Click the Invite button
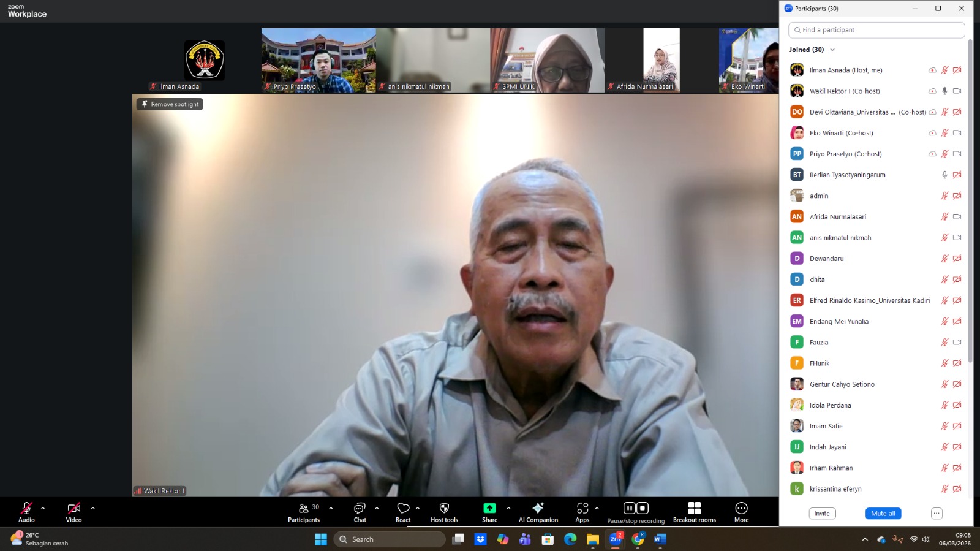980x551 pixels. pos(822,514)
